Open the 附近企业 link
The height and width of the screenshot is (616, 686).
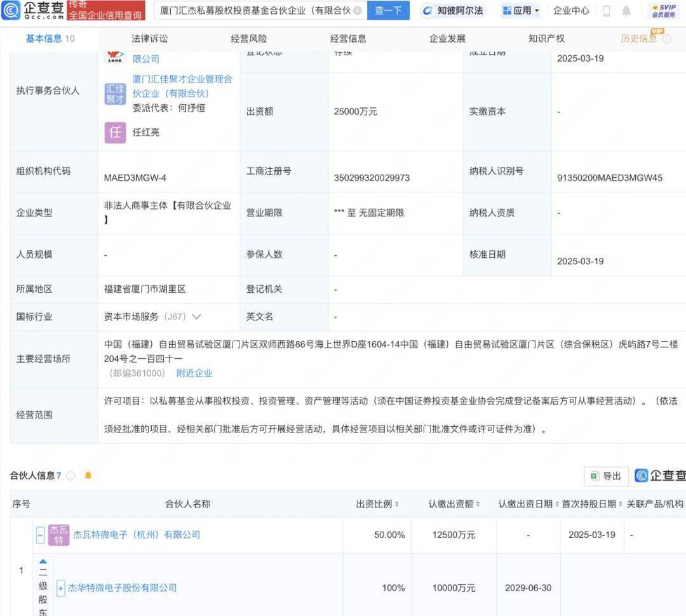(x=194, y=373)
